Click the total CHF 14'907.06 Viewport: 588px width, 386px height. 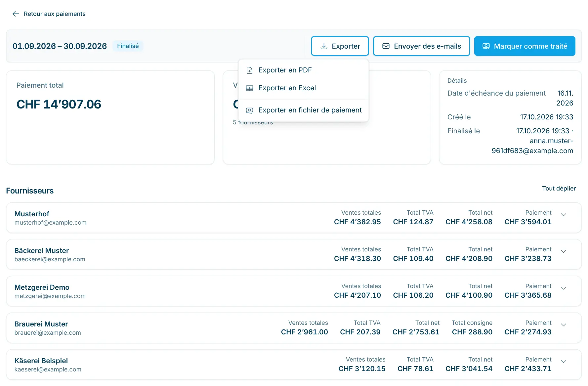[x=59, y=104]
